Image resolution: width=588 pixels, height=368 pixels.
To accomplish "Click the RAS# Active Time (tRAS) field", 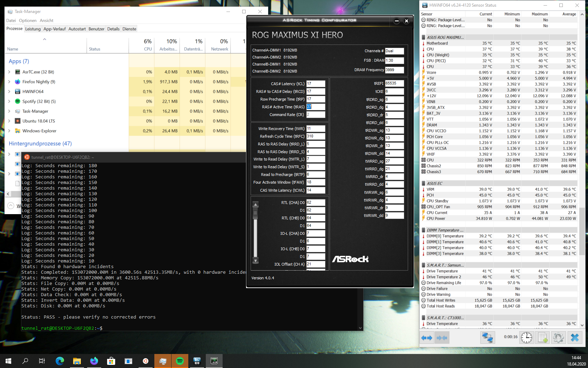I will click(x=316, y=107).
